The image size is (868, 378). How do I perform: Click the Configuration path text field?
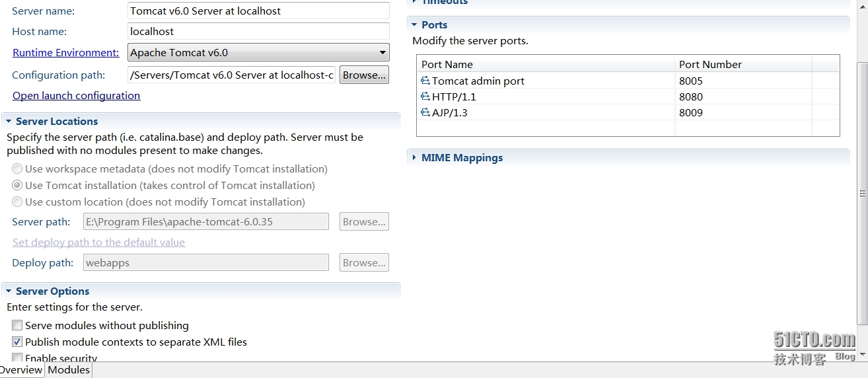(x=231, y=75)
